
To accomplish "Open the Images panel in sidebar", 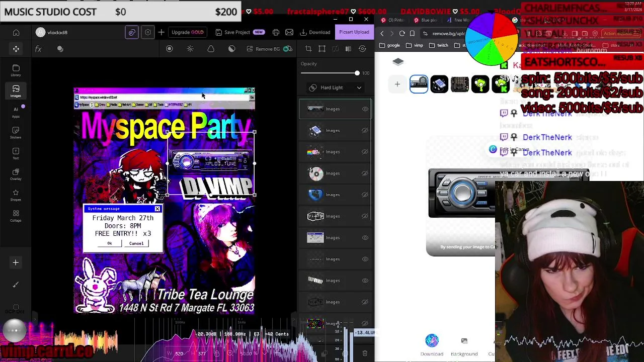I will [16, 91].
